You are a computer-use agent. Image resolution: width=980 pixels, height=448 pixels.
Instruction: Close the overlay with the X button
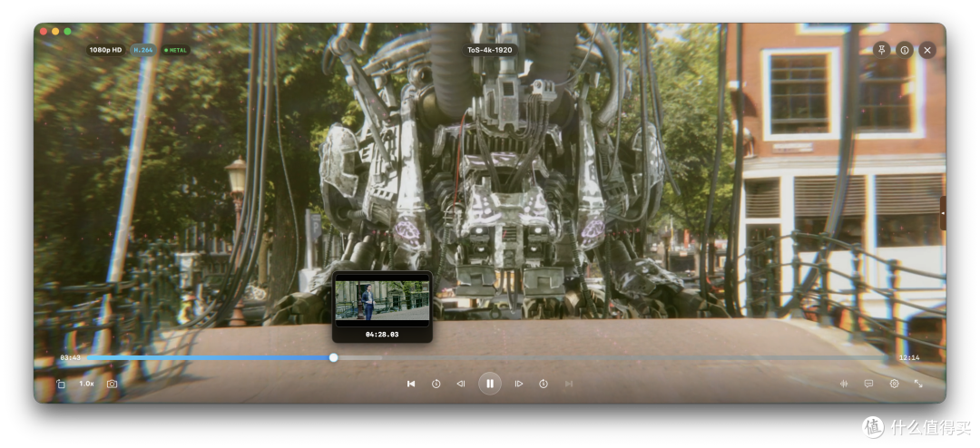[x=927, y=50]
